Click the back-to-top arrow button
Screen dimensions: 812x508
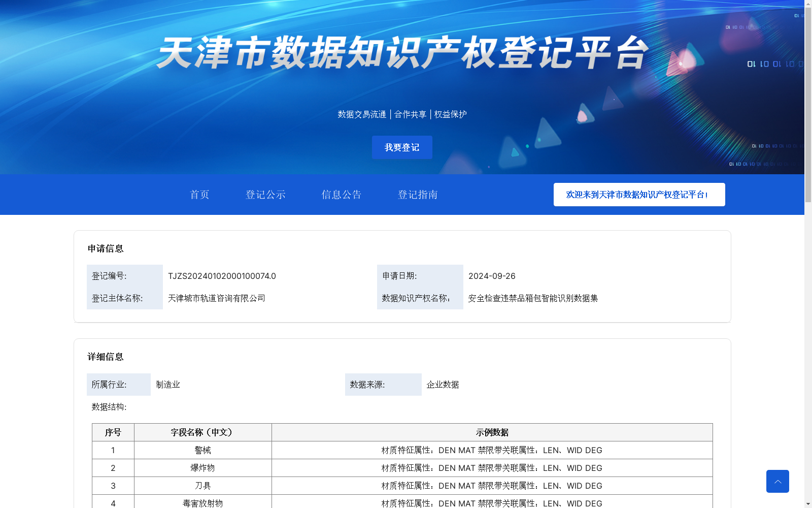click(x=777, y=481)
